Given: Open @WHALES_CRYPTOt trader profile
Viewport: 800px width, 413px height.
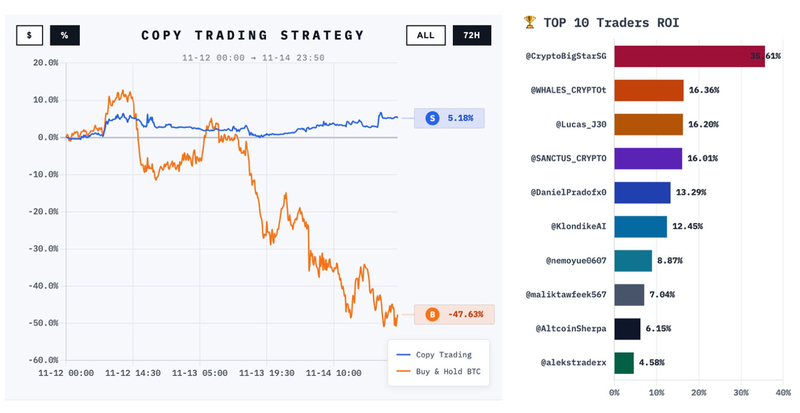Looking at the screenshot, I should 568,90.
